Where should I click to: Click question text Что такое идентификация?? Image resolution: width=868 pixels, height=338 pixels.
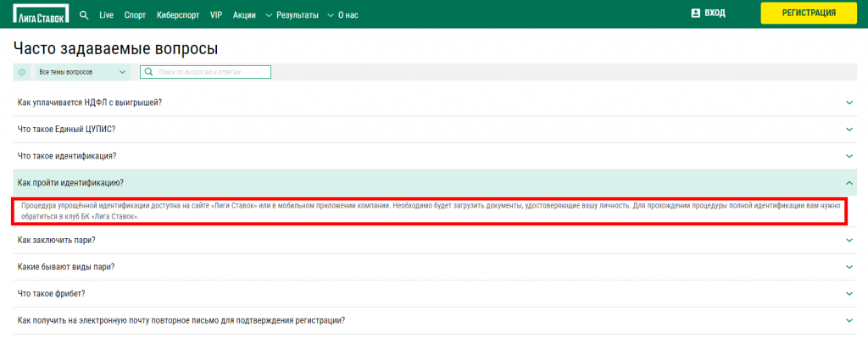pyautogui.click(x=67, y=156)
